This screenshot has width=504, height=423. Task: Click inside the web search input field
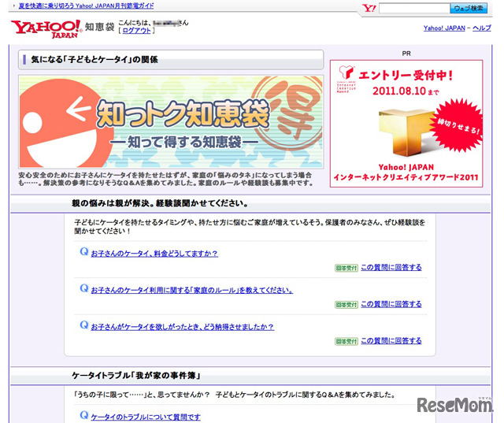click(414, 9)
